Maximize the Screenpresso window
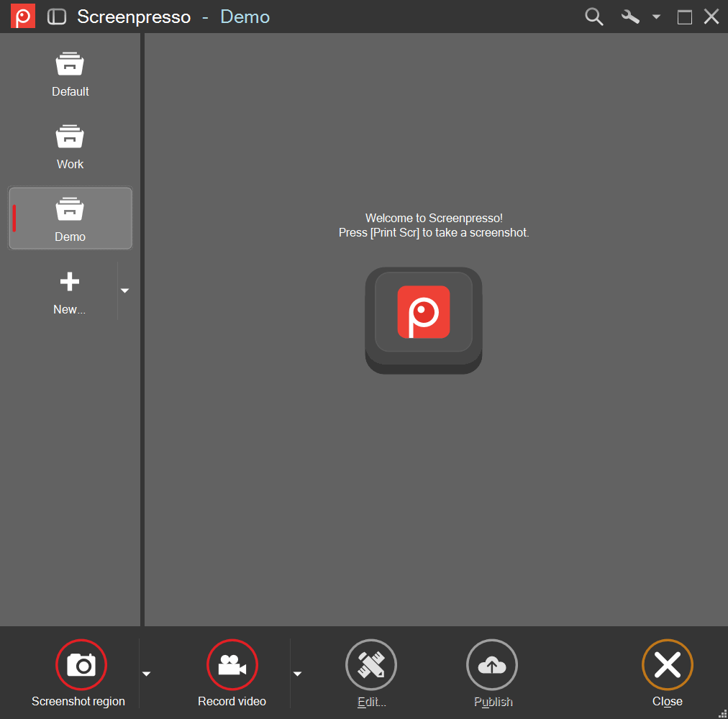The width and height of the screenshot is (728, 719). click(x=684, y=17)
